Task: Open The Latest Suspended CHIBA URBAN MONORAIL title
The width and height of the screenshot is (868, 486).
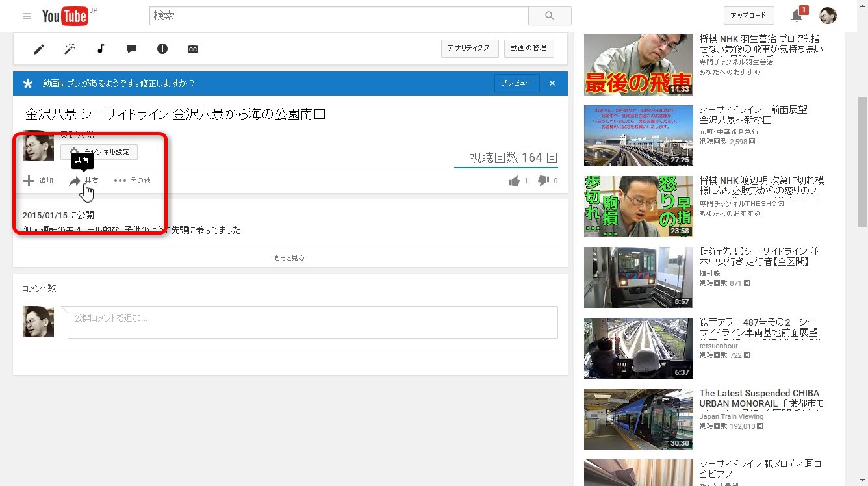Action: pos(761,398)
